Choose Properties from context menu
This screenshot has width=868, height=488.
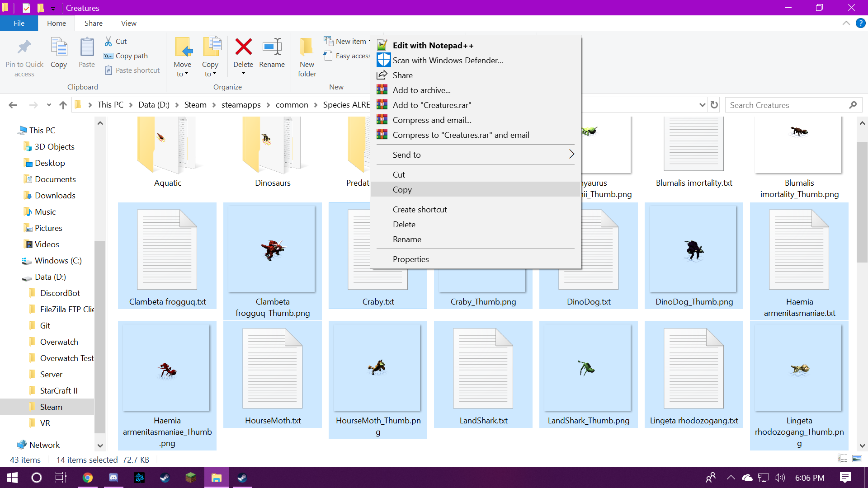point(410,259)
